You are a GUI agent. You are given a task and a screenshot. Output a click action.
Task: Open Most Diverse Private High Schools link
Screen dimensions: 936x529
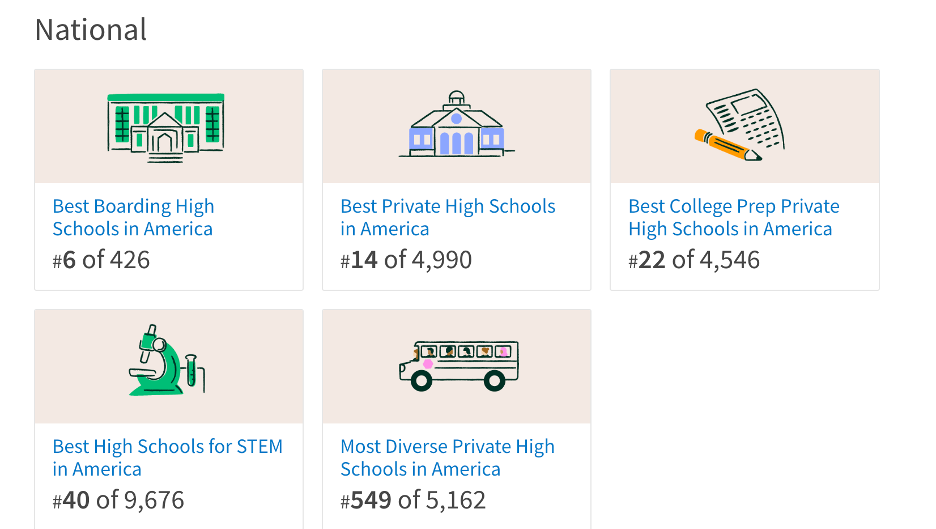(447, 457)
